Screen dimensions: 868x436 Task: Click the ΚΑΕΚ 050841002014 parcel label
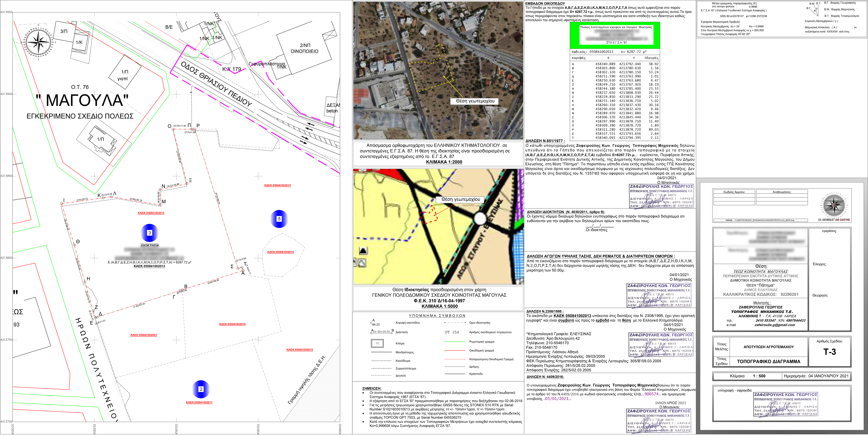coord(280,252)
